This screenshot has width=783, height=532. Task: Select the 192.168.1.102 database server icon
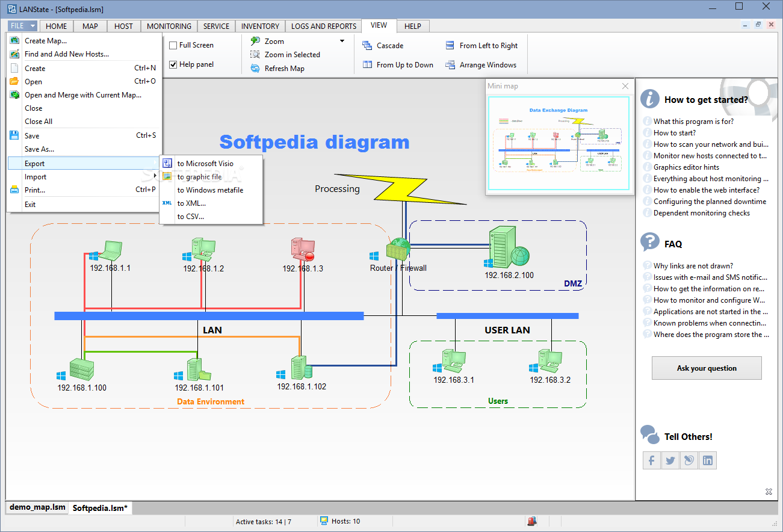pos(301,368)
